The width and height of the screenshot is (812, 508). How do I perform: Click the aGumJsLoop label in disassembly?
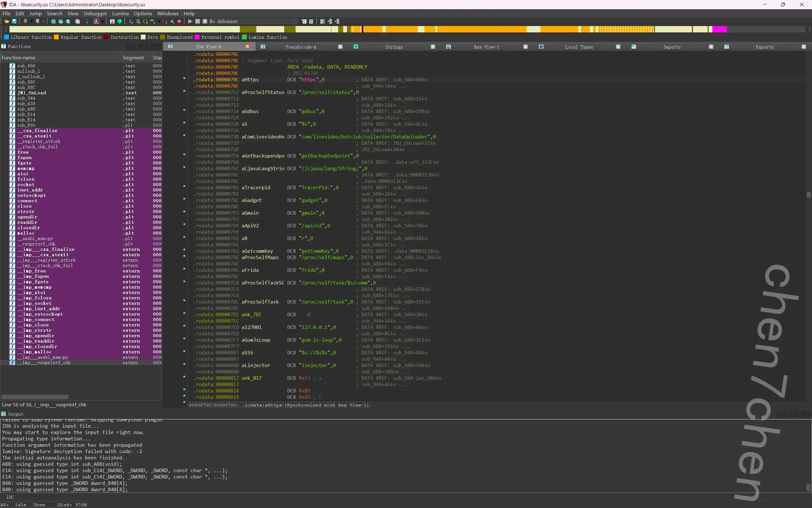pos(256,340)
